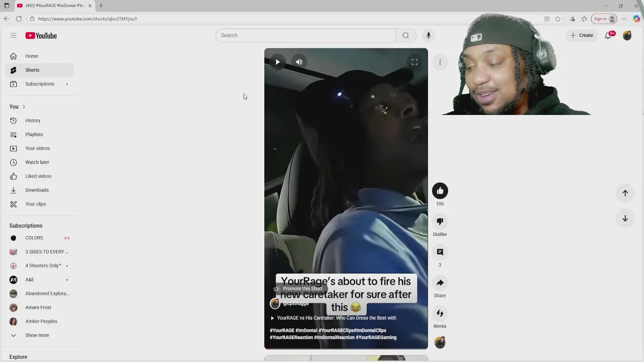Click the search magnifier button
Image resolution: width=644 pixels, height=362 pixels.
[406, 35]
